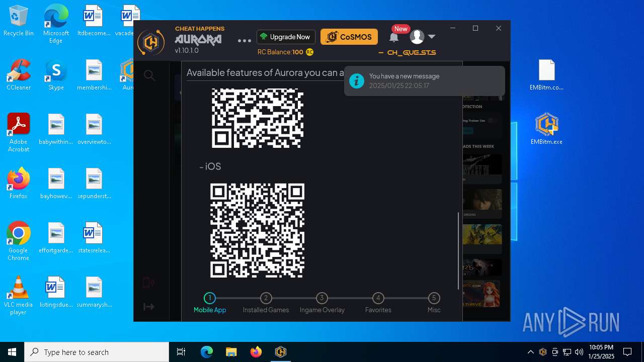
Task: Go to step 5 Misc
Action: (x=434, y=304)
